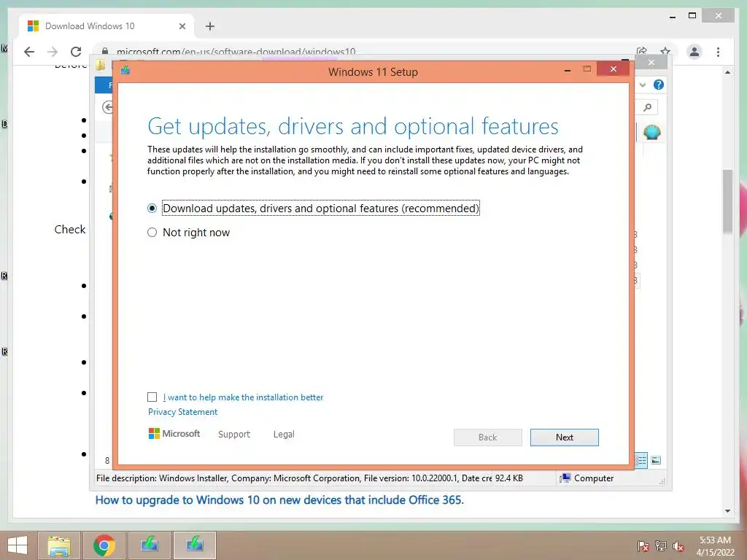Click the Next button
Image resolution: width=747 pixels, height=560 pixels.
tap(564, 437)
